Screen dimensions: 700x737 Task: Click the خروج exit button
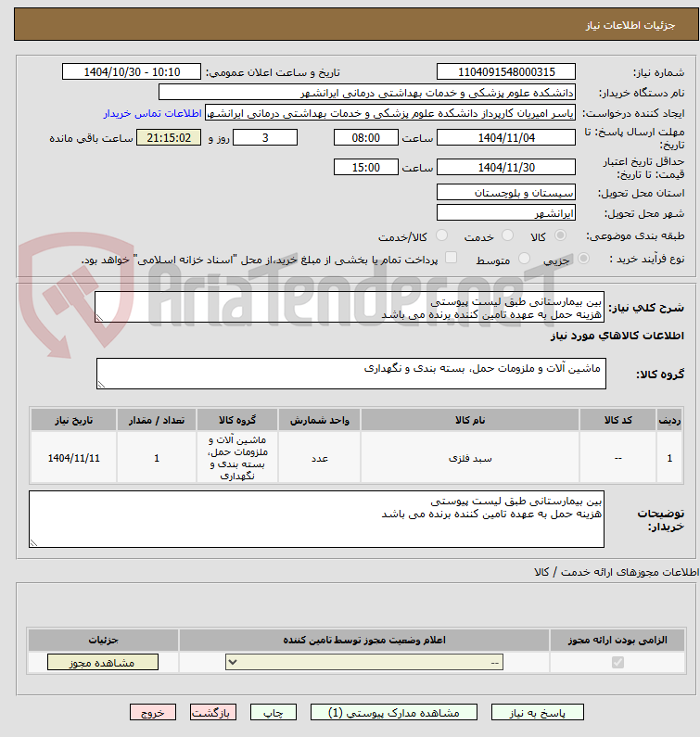(153, 712)
